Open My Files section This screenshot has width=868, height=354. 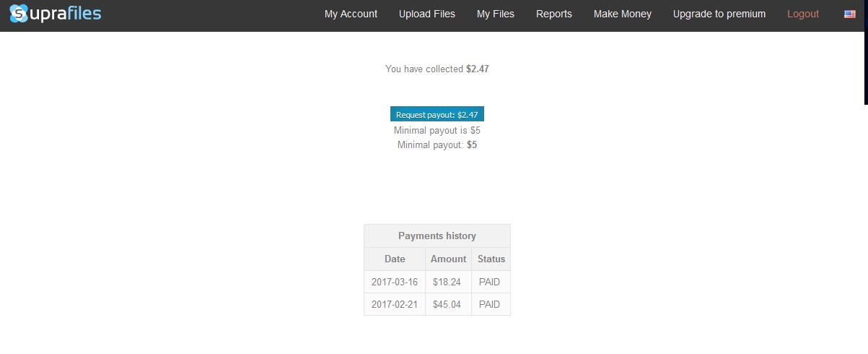click(496, 14)
